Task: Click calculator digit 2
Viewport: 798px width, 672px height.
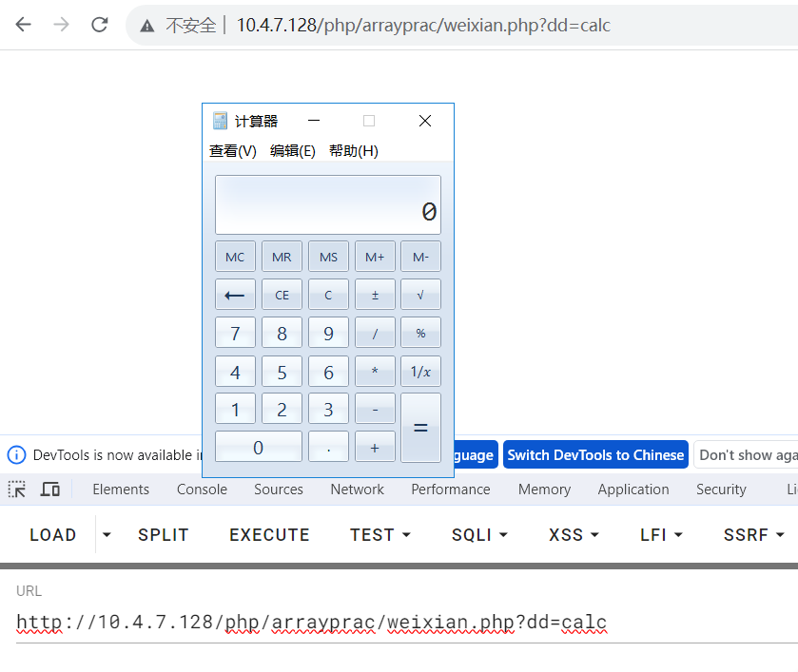Action: pos(282,409)
